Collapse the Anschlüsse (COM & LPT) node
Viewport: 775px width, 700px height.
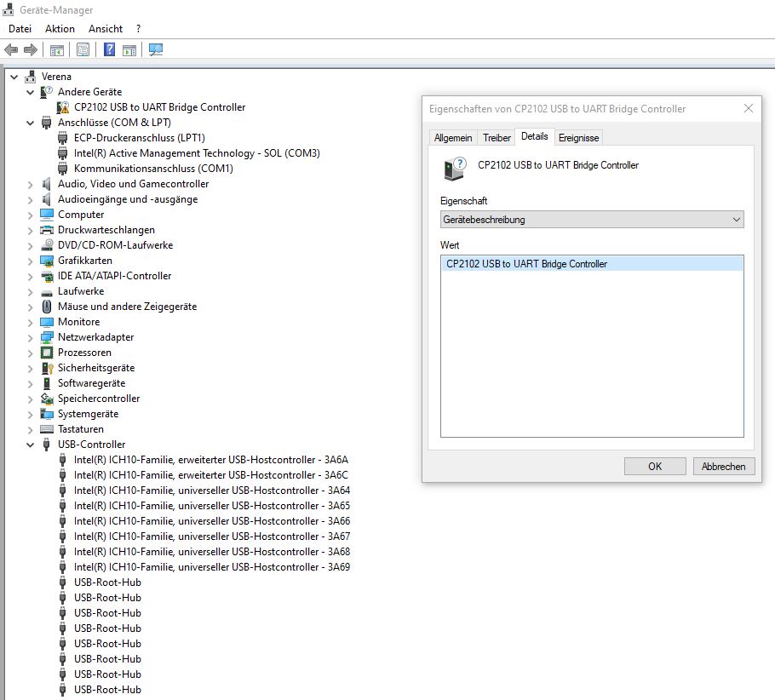tap(31, 123)
